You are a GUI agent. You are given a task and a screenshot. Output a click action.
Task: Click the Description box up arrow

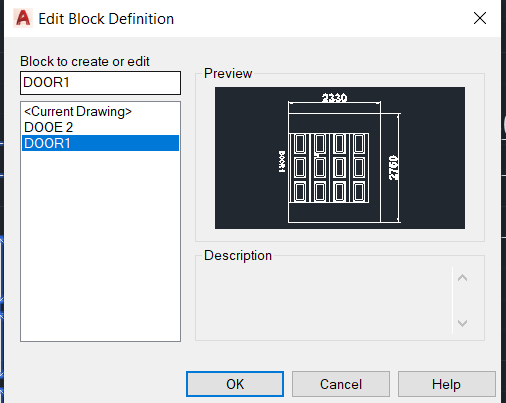point(462,278)
